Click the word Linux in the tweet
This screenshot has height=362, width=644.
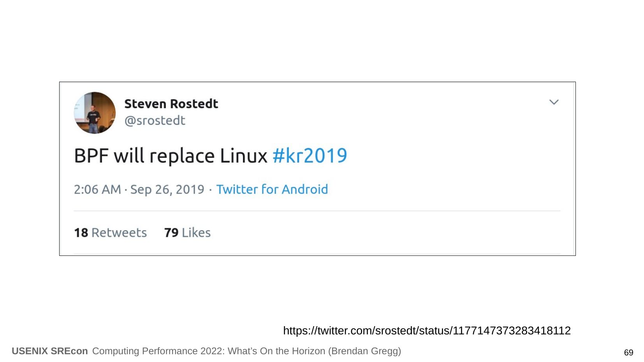243,156
